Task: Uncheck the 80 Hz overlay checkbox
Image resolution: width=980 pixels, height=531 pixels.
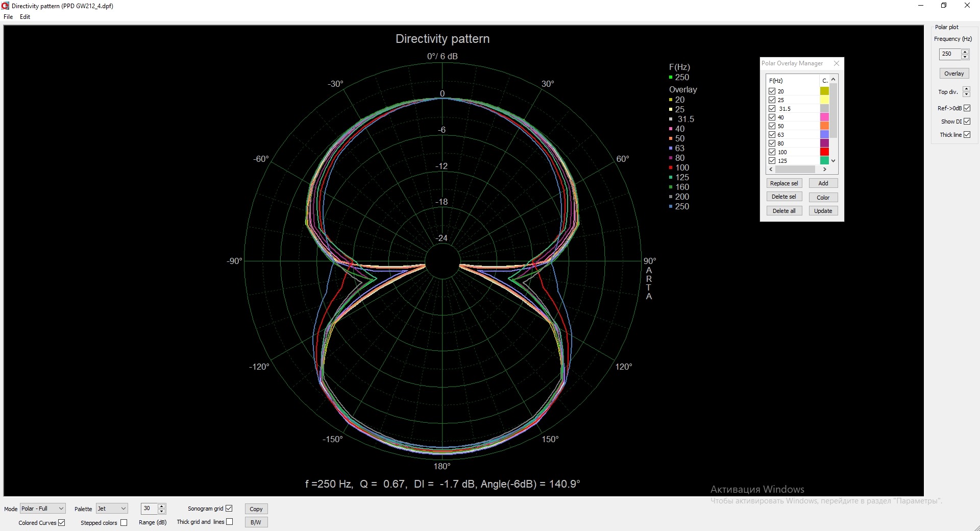Action: (x=772, y=143)
